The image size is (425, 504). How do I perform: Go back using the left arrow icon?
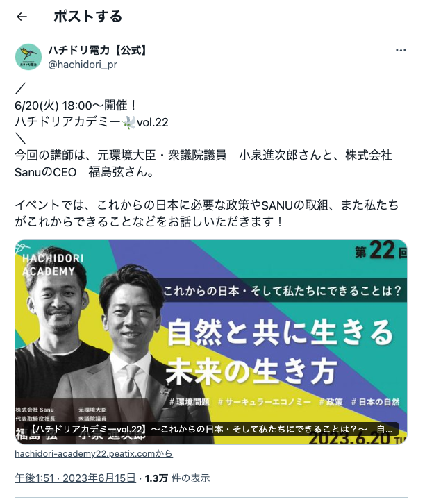tap(22, 17)
